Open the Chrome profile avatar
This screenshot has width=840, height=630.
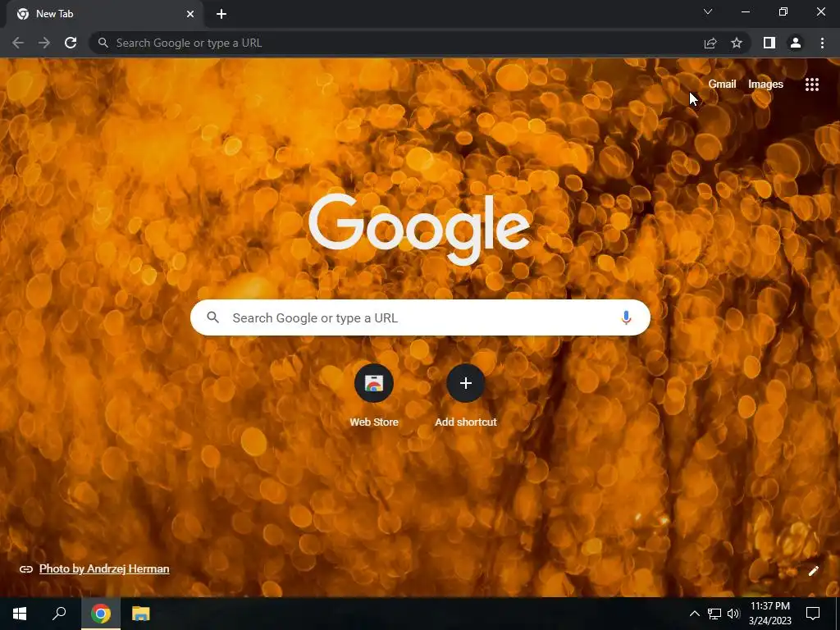pos(796,43)
